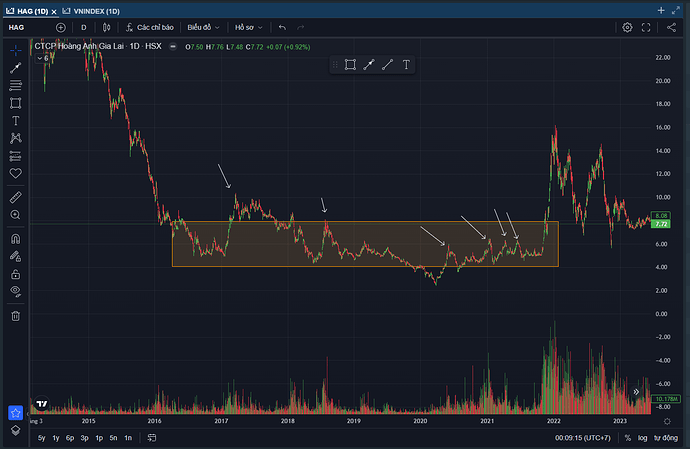Open chart settings gear icon
This screenshot has width=690, height=449.
pyautogui.click(x=627, y=27)
